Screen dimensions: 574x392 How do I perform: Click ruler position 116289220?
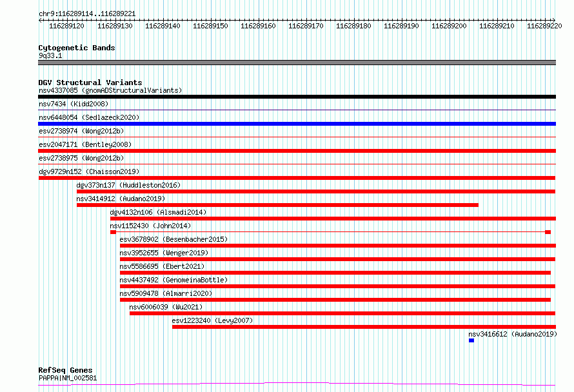[544, 26]
